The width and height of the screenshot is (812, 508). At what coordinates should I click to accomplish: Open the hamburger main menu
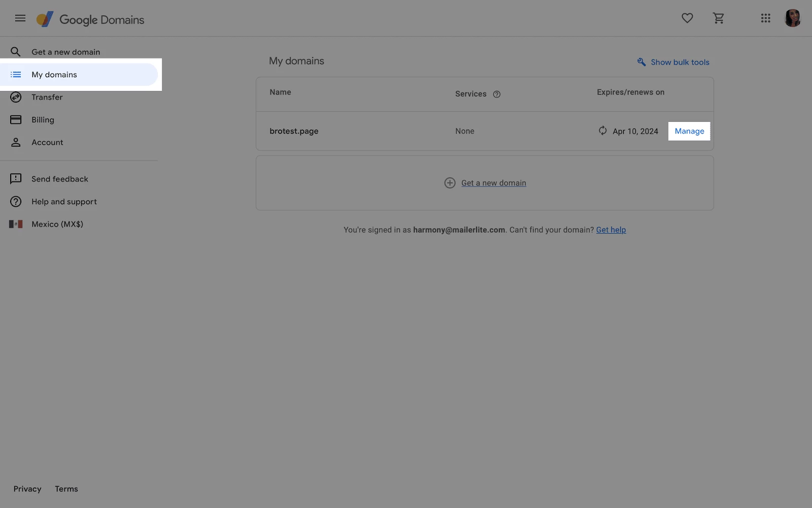pyautogui.click(x=20, y=18)
